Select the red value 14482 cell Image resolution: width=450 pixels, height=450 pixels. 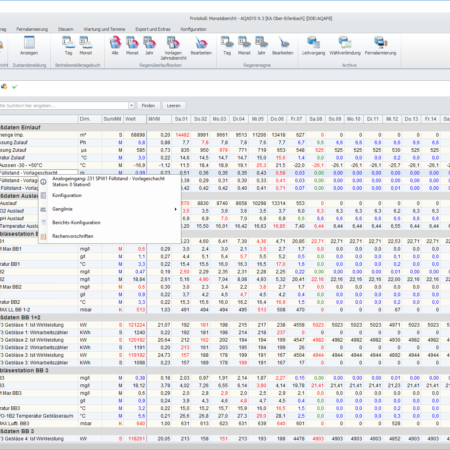[182, 135]
